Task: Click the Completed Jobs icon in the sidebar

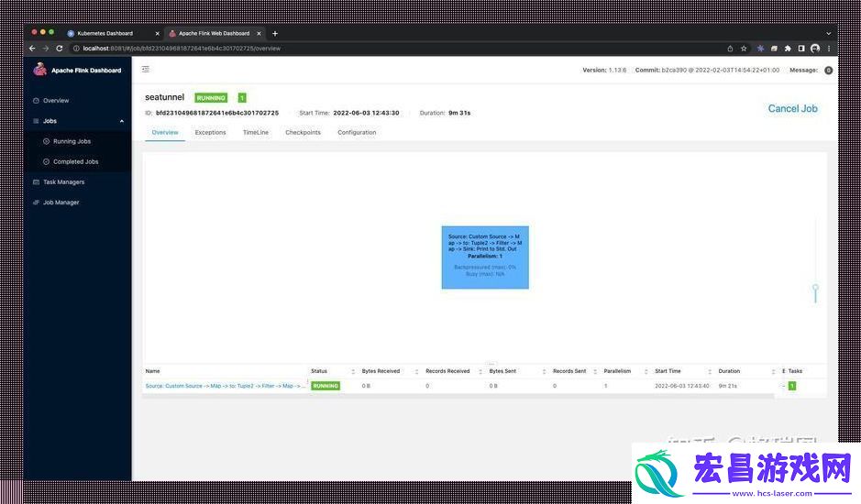Action: coord(46,161)
